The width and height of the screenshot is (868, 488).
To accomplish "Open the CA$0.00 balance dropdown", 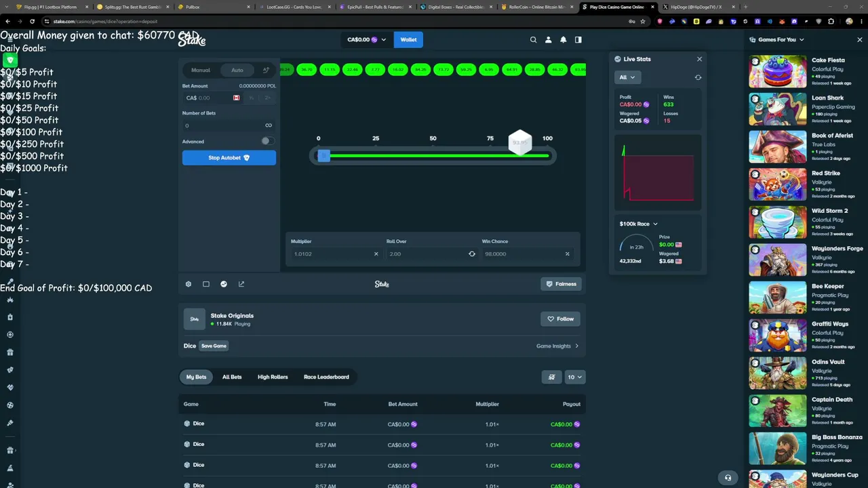I will click(x=366, y=40).
